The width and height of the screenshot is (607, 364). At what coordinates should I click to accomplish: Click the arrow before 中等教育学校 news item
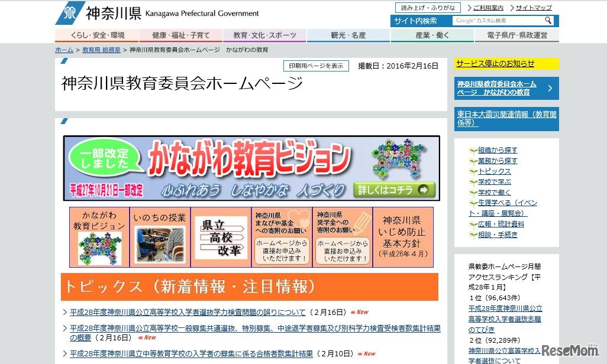[65, 353]
